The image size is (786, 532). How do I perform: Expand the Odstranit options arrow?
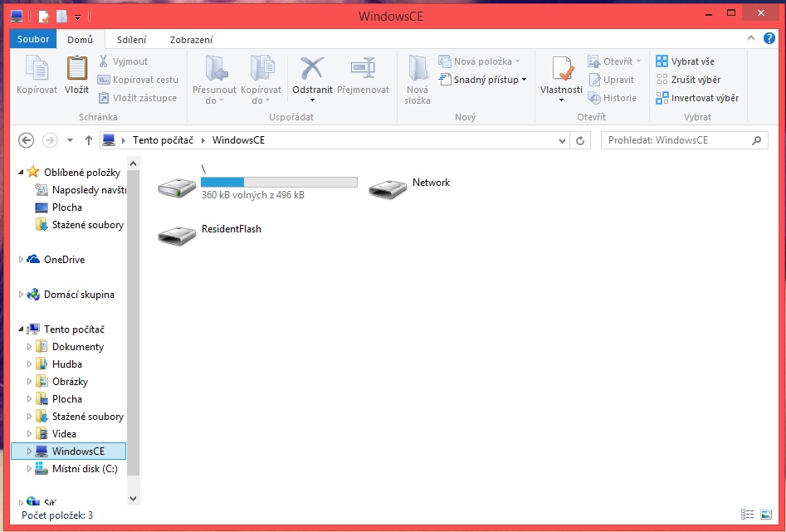312,100
